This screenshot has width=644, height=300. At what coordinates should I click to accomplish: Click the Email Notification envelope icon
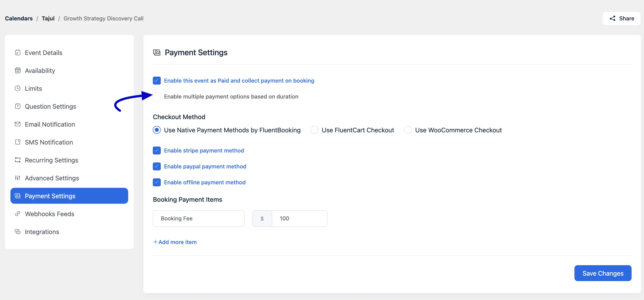click(x=17, y=124)
